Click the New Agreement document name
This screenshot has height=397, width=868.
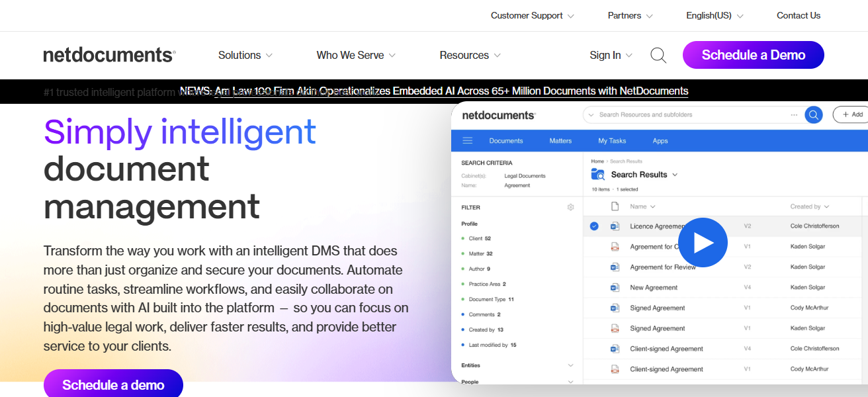click(x=654, y=288)
